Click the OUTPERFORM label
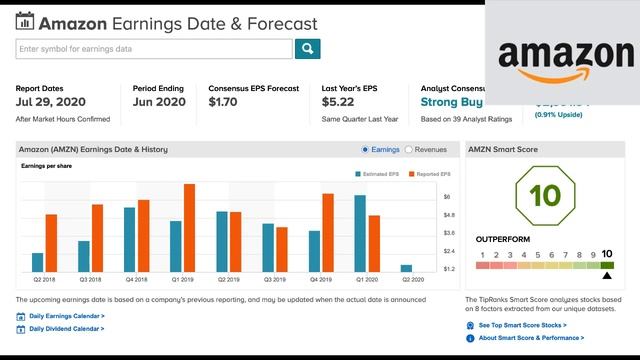 [x=503, y=240]
